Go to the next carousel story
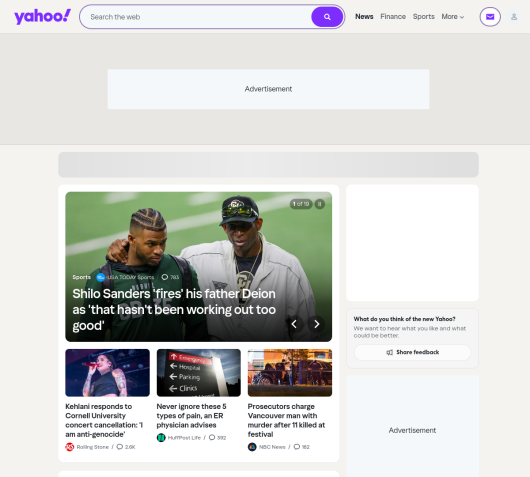This screenshot has height=477, width=530. tap(316, 324)
